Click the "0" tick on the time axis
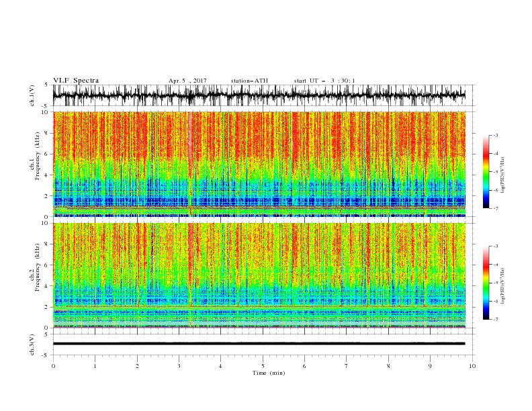This screenshot has height=411, width=532. point(53,366)
